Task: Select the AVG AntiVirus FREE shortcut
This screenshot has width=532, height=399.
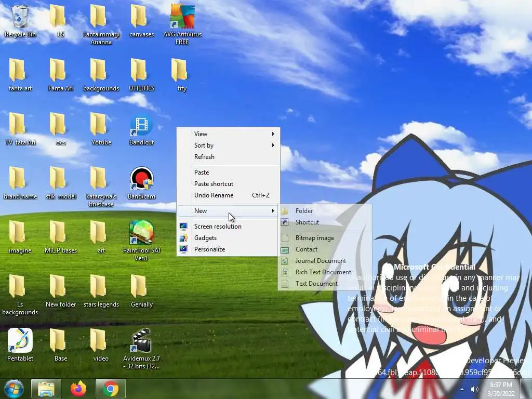Action: [182, 24]
